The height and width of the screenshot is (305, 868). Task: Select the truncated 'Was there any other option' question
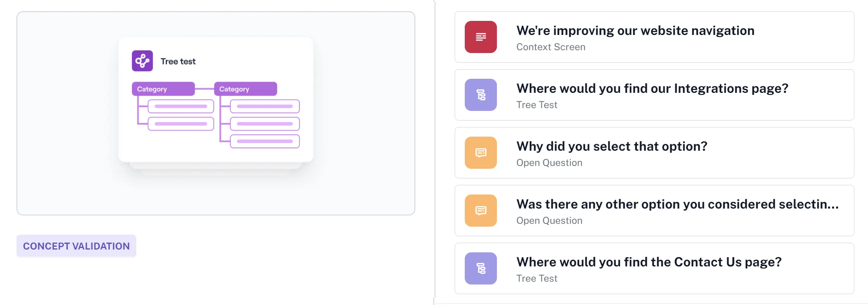coord(654,211)
